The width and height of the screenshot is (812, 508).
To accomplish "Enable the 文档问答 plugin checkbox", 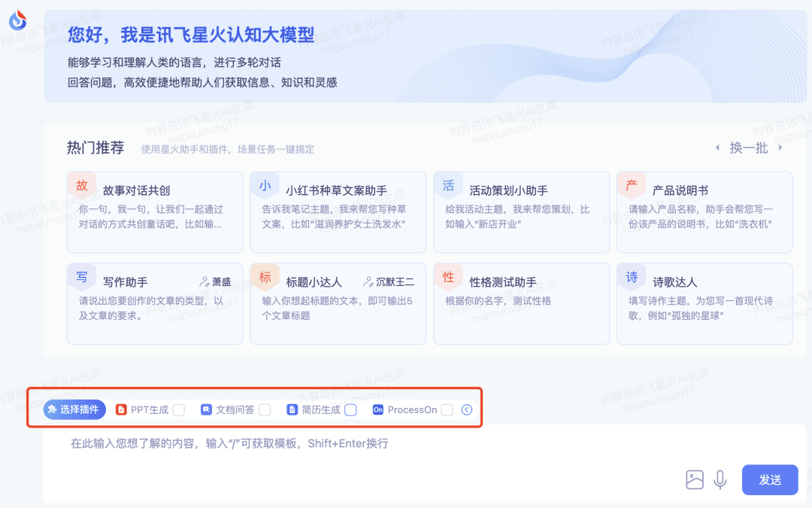I will [265, 410].
